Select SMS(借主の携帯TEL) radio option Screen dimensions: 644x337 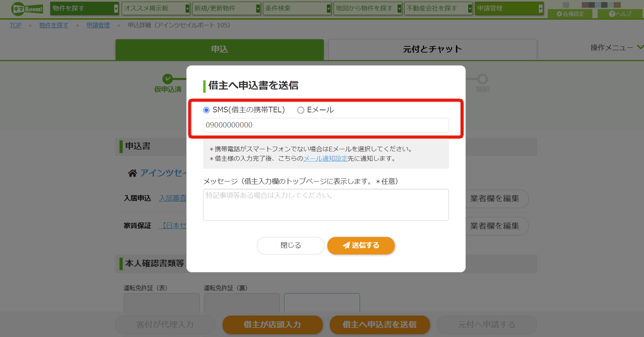tap(206, 110)
